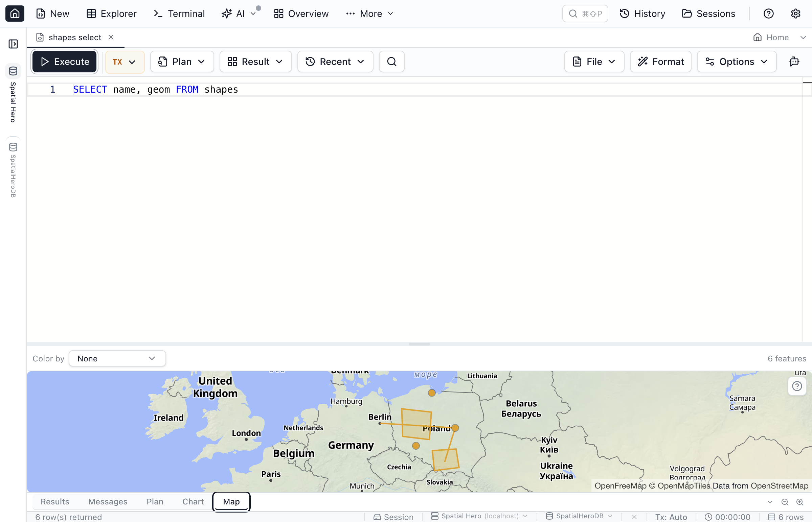Image resolution: width=812 pixels, height=522 pixels.
Task: Execute the query
Action: (64, 62)
